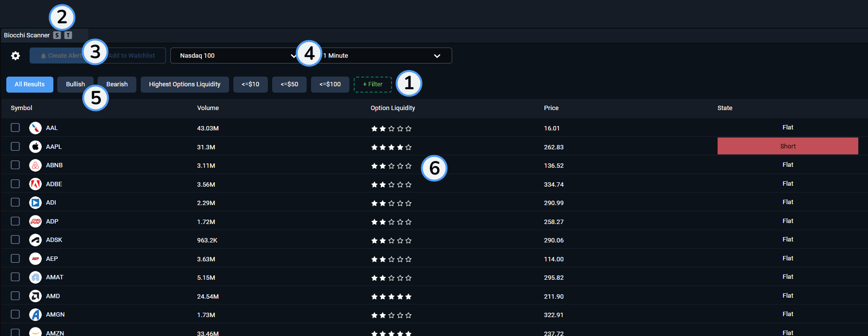This screenshot has height=336, width=868.
Task: Open the Nasdaq 100 universe dropdown
Action: click(238, 56)
